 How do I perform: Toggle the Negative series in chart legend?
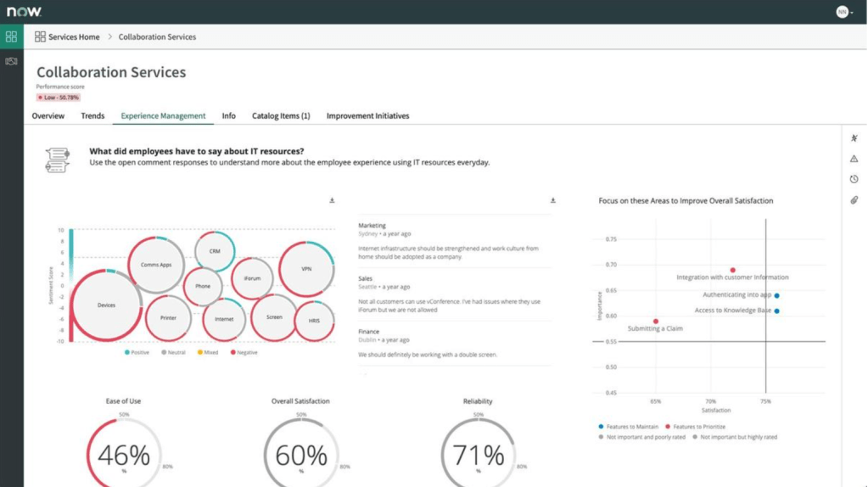point(245,352)
